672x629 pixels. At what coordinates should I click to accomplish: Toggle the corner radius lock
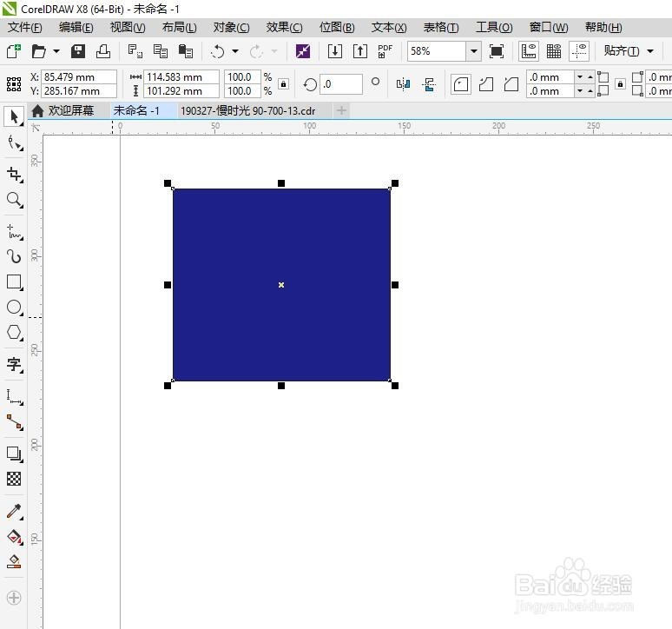tap(620, 83)
